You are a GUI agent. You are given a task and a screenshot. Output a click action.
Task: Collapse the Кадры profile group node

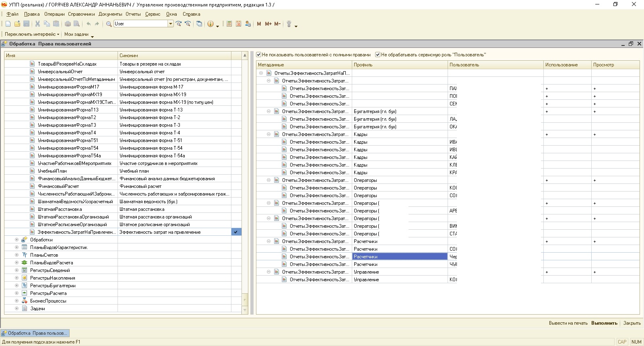click(x=268, y=134)
